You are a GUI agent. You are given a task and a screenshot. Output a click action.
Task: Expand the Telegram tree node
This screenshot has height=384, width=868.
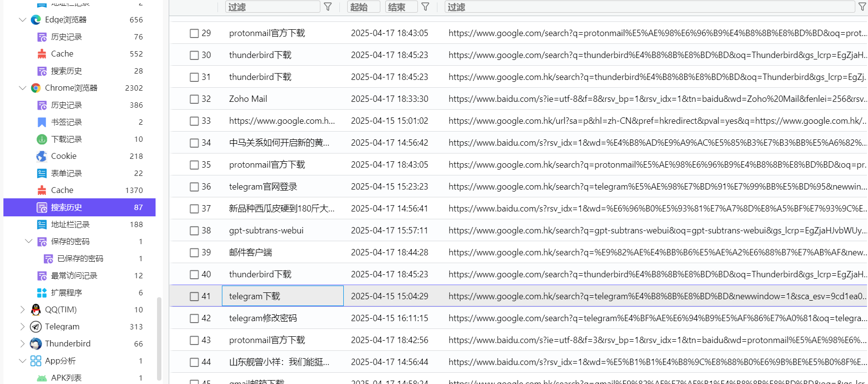pyautogui.click(x=22, y=327)
